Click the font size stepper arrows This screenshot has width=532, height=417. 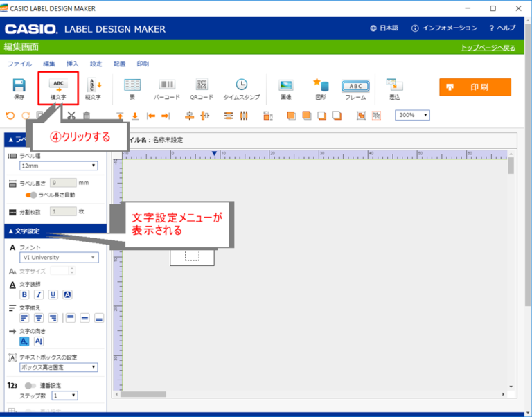[72, 271]
